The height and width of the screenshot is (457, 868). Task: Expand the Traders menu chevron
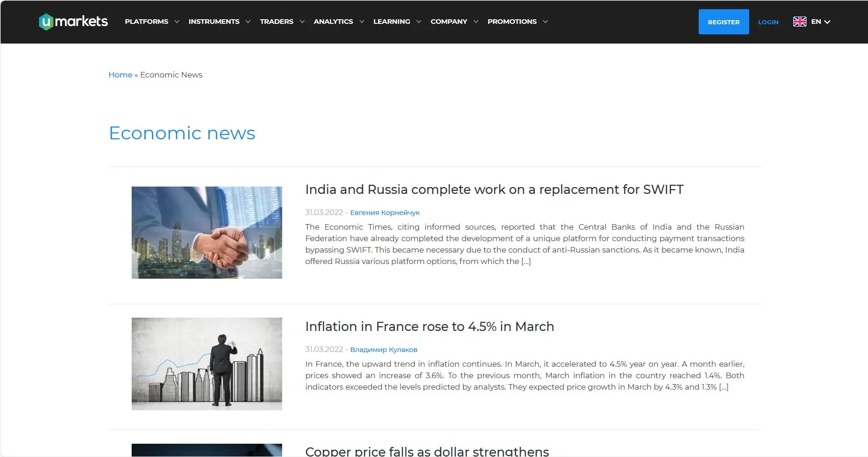tap(302, 22)
